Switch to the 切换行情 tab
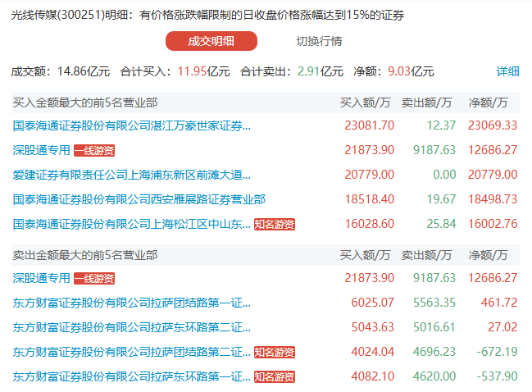 click(x=319, y=41)
